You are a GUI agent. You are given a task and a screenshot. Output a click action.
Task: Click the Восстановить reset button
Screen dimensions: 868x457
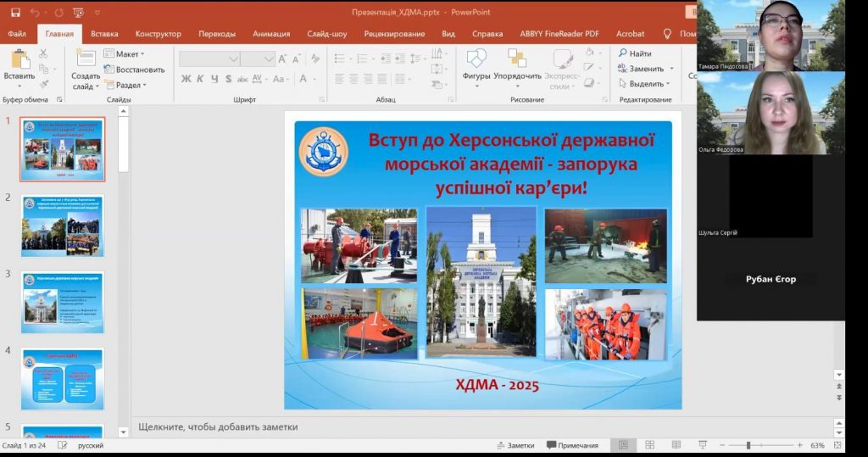[x=134, y=70]
